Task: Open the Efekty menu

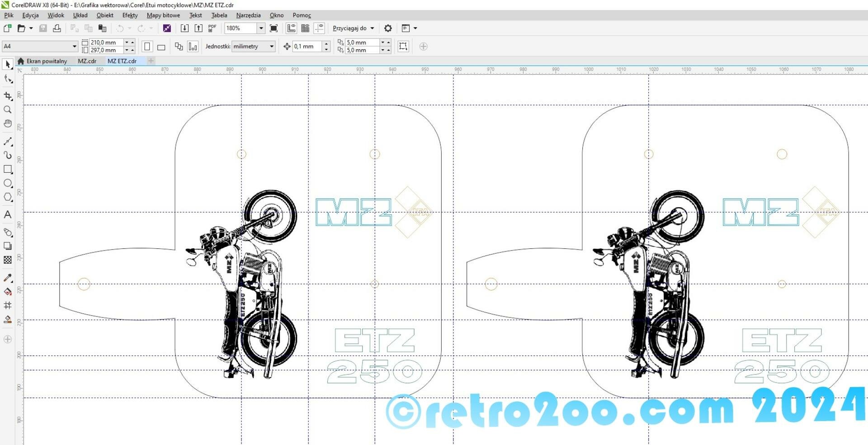Action: [x=130, y=15]
